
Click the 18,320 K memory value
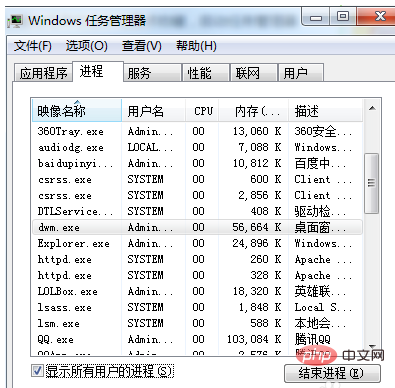[257, 291]
